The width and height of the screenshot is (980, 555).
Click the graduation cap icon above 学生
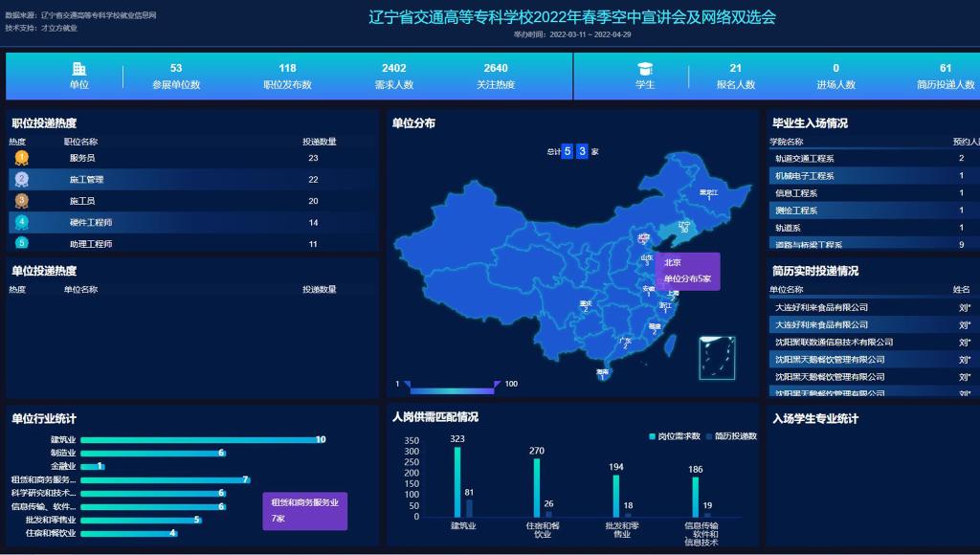click(x=645, y=69)
